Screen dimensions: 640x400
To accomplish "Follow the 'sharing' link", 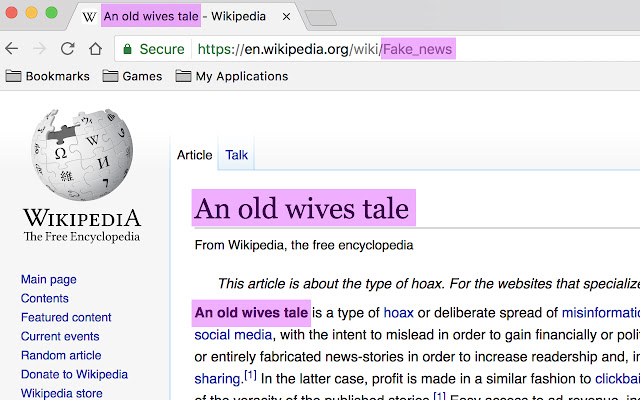I will 219,379.
